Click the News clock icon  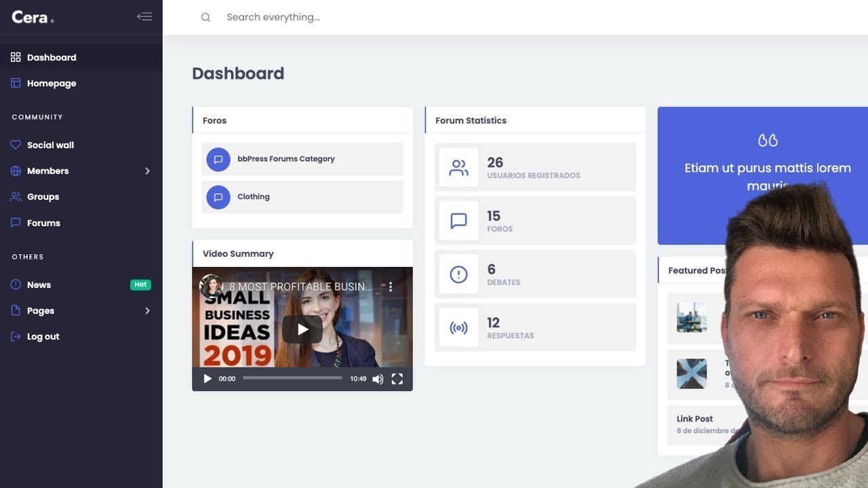[x=16, y=285]
